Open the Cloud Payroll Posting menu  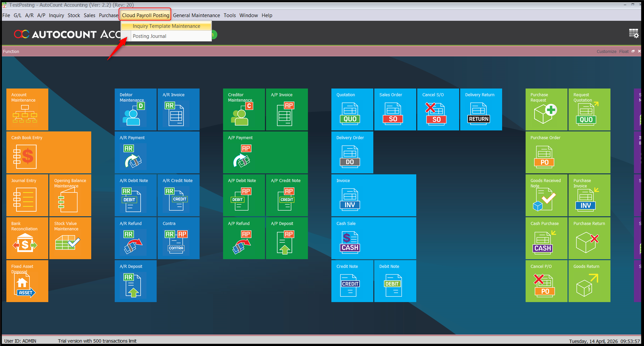tap(146, 15)
